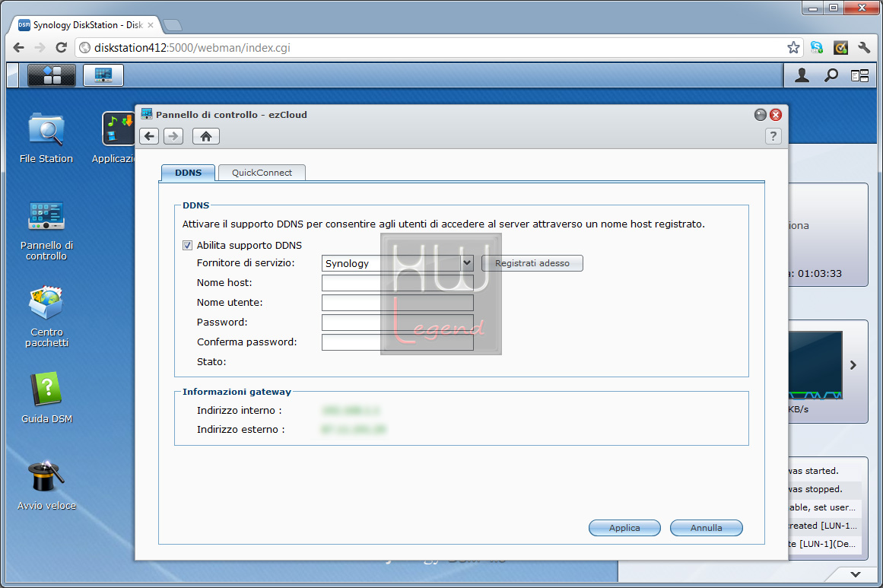Image resolution: width=883 pixels, height=588 pixels.
Task: Click Applica to save settings
Action: [624, 528]
